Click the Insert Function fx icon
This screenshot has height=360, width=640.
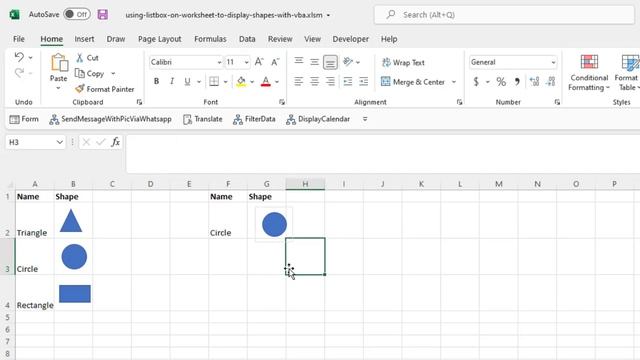(x=116, y=142)
